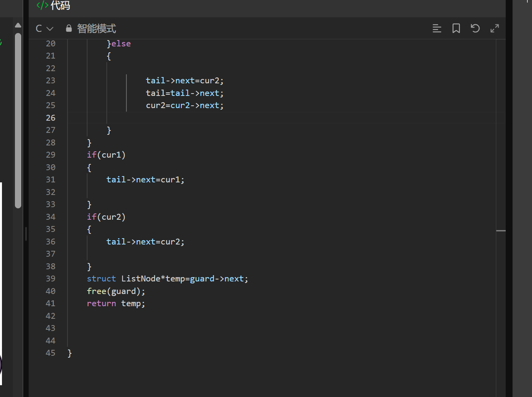The image size is (532, 397).
Task: Click 'if(cur1)' on line 29
Action: coord(106,155)
